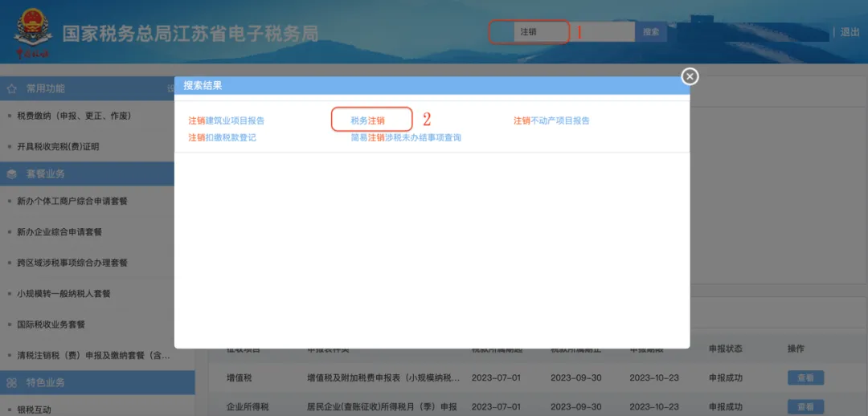The image size is (868, 416).
Task: Click 查看 button for 企业所得税 row
Action: tap(805, 407)
